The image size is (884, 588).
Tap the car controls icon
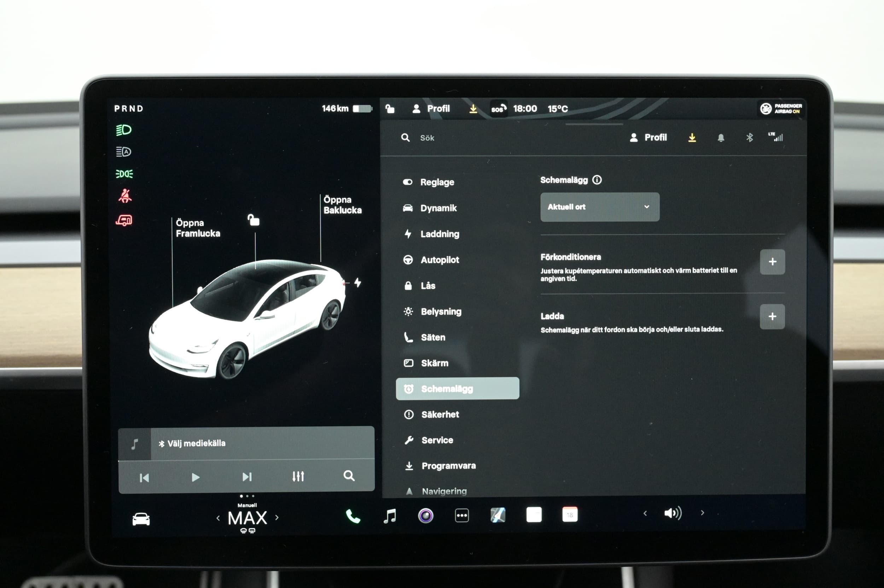coord(141,519)
